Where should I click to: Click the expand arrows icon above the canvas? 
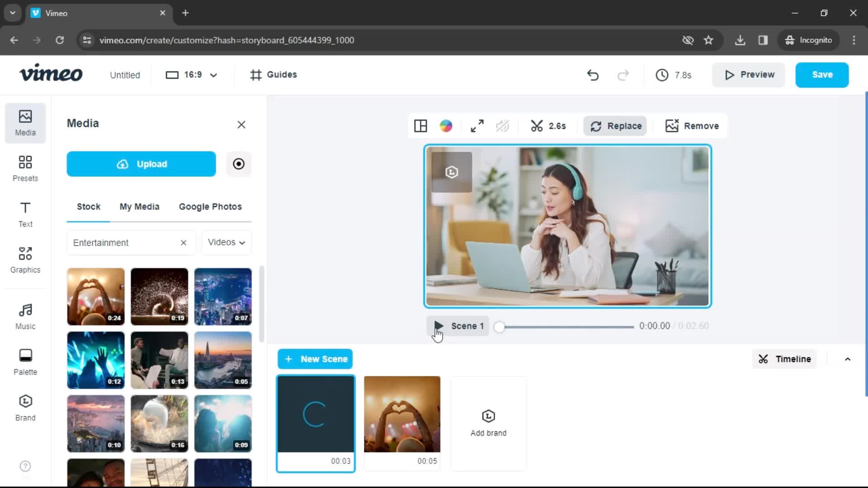pos(477,126)
